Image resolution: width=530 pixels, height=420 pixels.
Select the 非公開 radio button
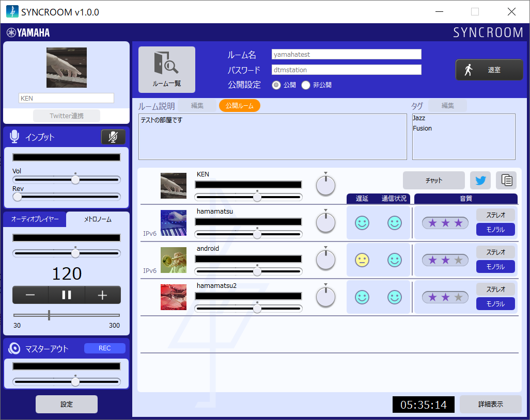coord(306,85)
